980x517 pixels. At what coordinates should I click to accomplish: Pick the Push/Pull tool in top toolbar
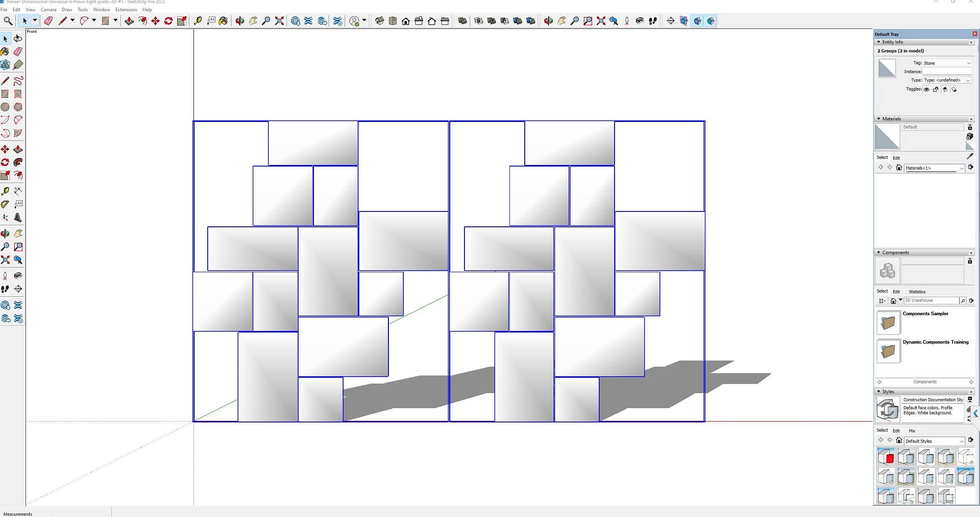(x=129, y=21)
